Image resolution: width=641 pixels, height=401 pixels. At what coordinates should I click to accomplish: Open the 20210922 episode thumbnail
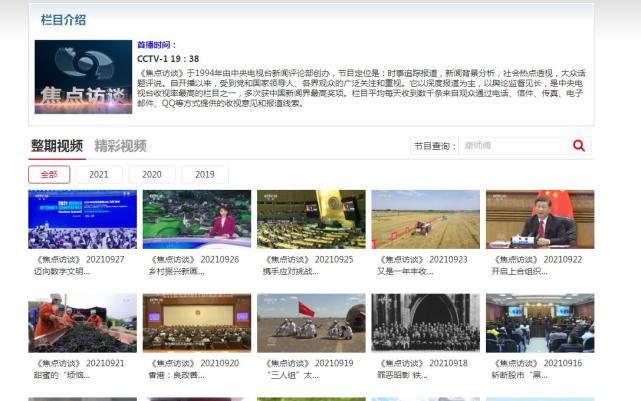539,219
